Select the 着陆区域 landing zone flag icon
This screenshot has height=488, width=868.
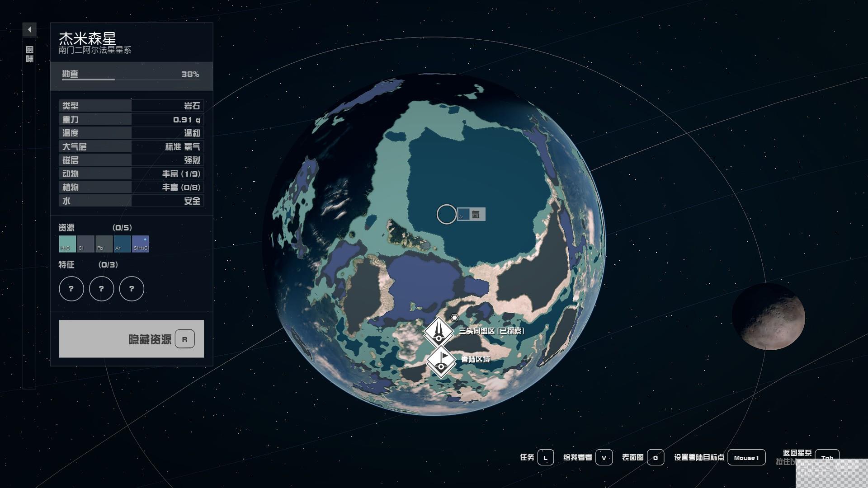[x=441, y=361]
